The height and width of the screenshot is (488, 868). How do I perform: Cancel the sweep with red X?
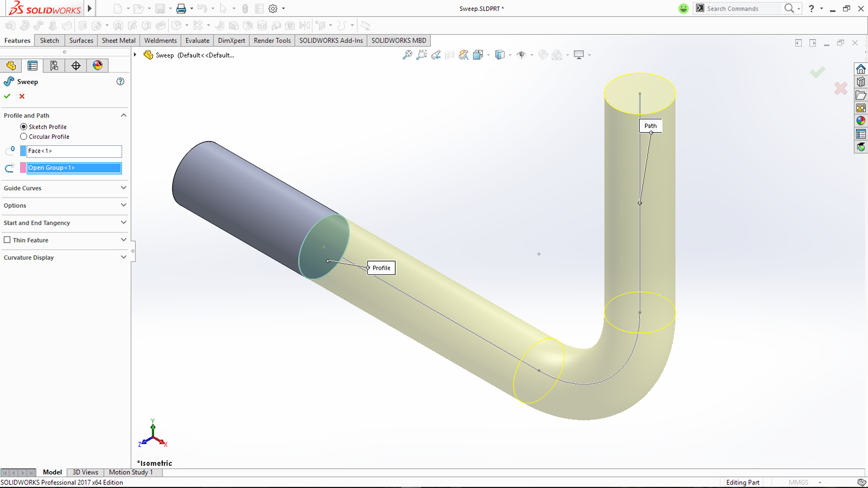pyautogui.click(x=22, y=96)
